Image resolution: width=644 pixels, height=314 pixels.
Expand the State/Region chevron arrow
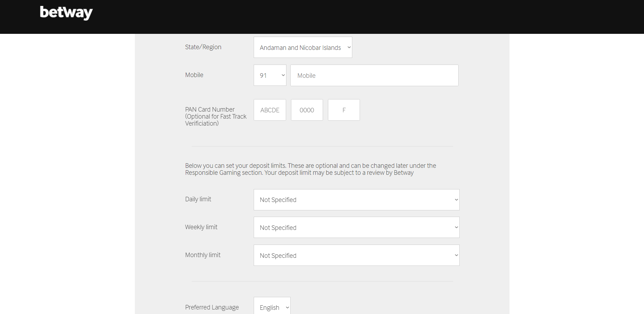point(349,47)
